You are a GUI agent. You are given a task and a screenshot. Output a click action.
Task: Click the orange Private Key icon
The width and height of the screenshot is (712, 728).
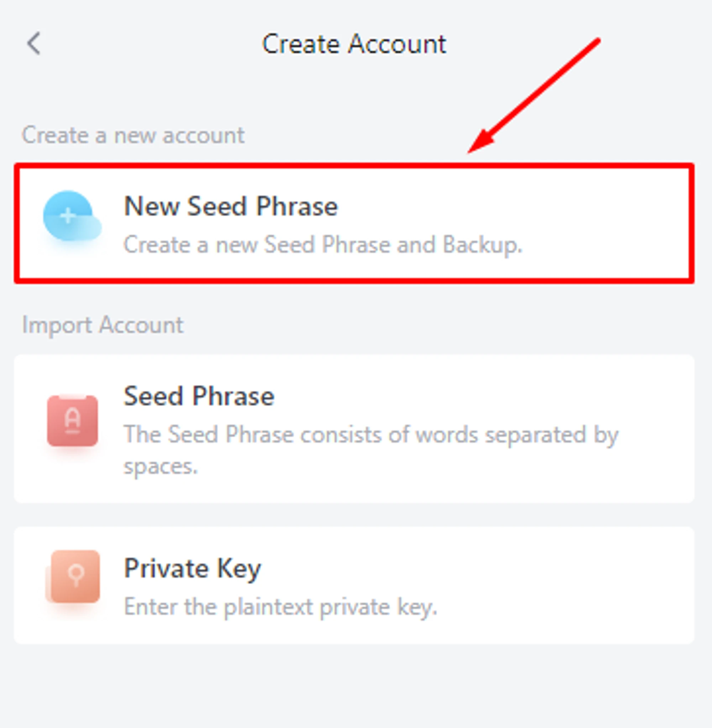(74, 577)
